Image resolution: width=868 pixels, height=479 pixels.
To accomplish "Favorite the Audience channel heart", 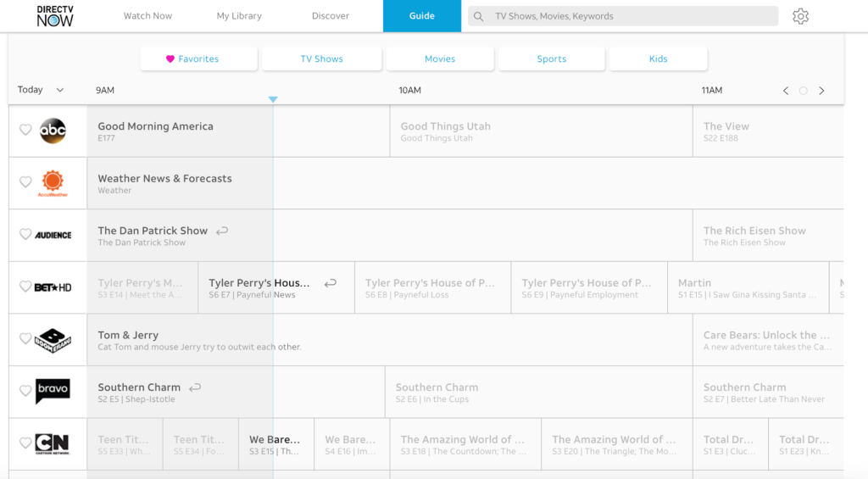I will [25, 234].
